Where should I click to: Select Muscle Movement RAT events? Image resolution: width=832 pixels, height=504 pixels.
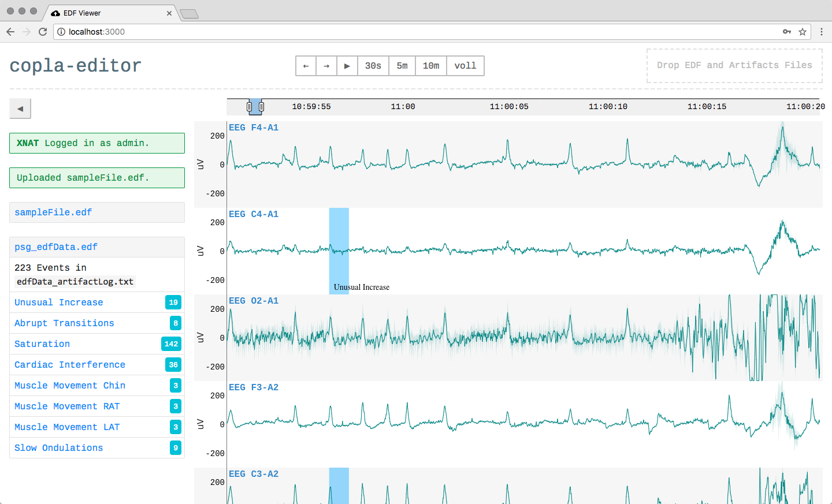[97, 406]
